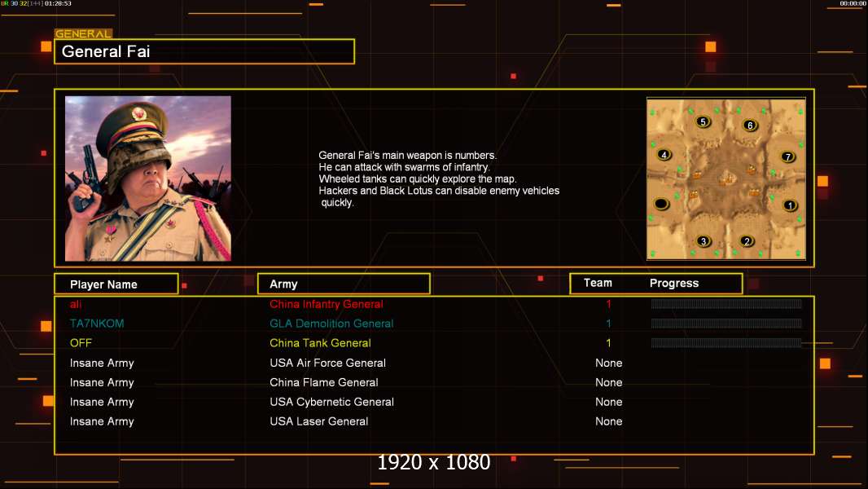Click China Flame General army text
Screen dimensions: 868x489
coord(324,382)
